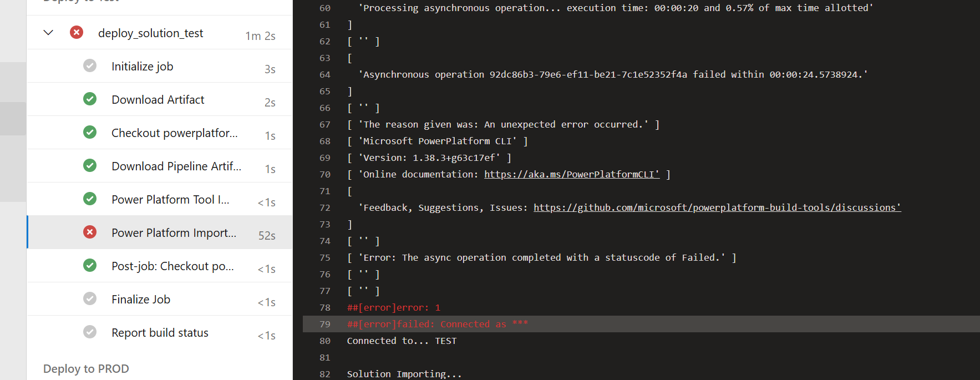Click the gray skipped icon on Initialize job

click(x=90, y=65)
